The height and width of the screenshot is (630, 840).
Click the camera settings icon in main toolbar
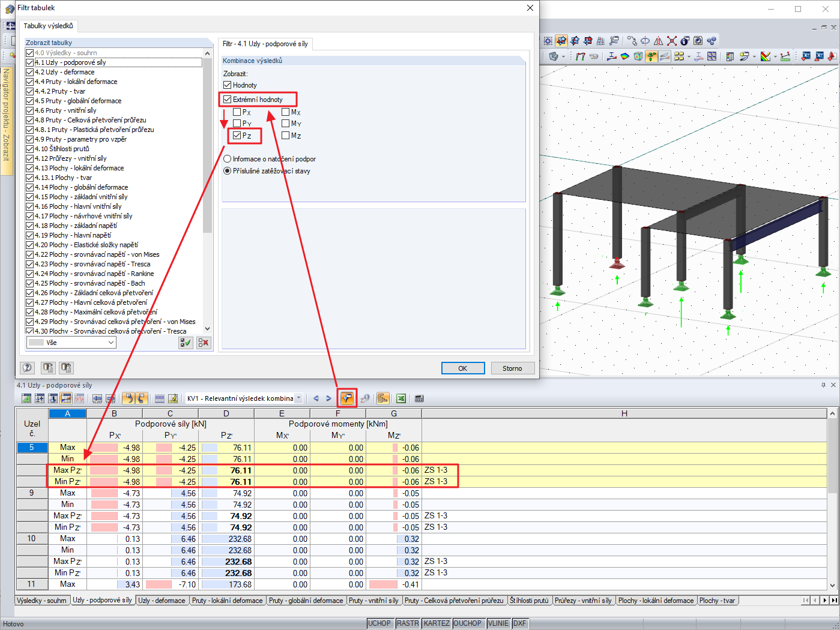pyautogui.click(x=698, y=41)
